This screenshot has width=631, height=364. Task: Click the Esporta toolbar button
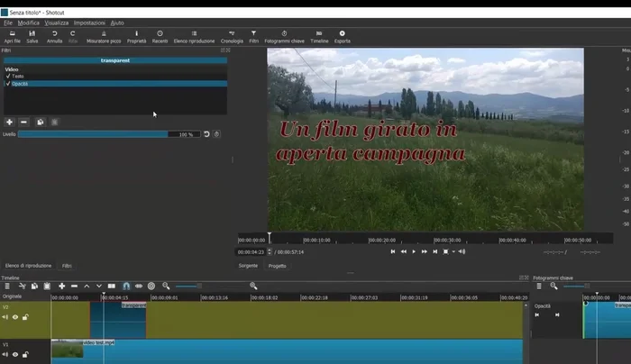(x=343, y=37)
